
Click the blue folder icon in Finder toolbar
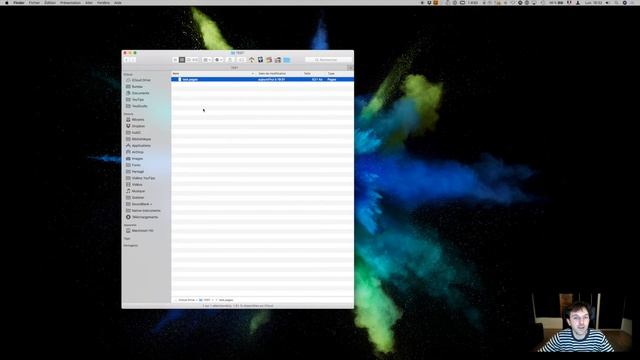click(x=287, y=60)
